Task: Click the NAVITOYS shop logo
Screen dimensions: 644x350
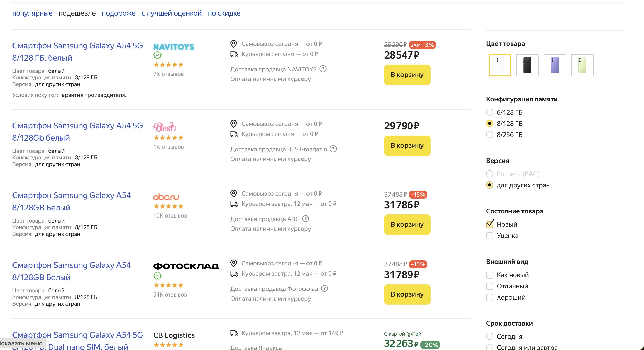Action: pyautogui.click(x=174, y=47)
